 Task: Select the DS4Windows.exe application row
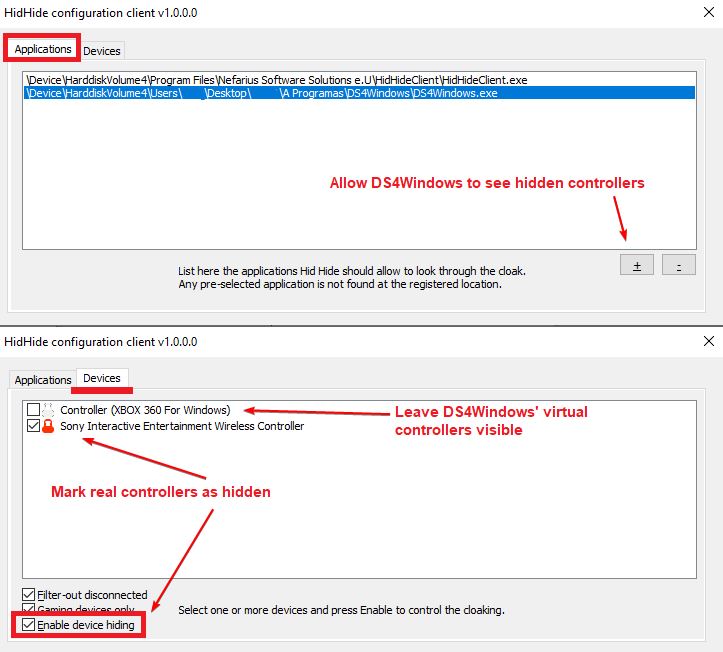pyautogui.click(x=359, y=93)
